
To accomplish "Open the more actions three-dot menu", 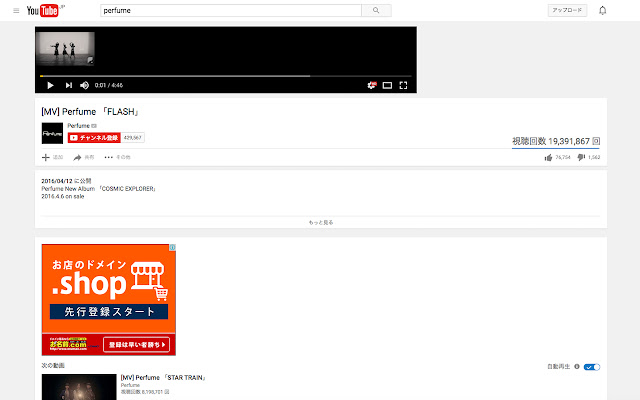I will tap(108, 157).
